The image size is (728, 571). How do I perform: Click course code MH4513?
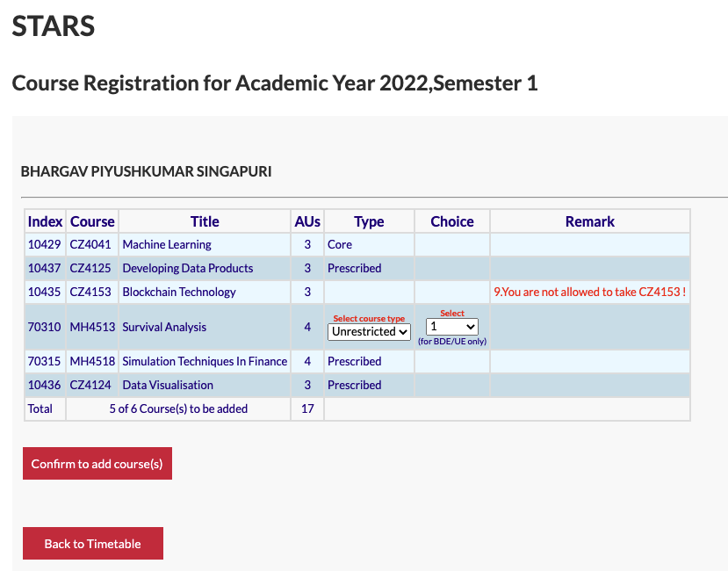(x=92, y=327)
